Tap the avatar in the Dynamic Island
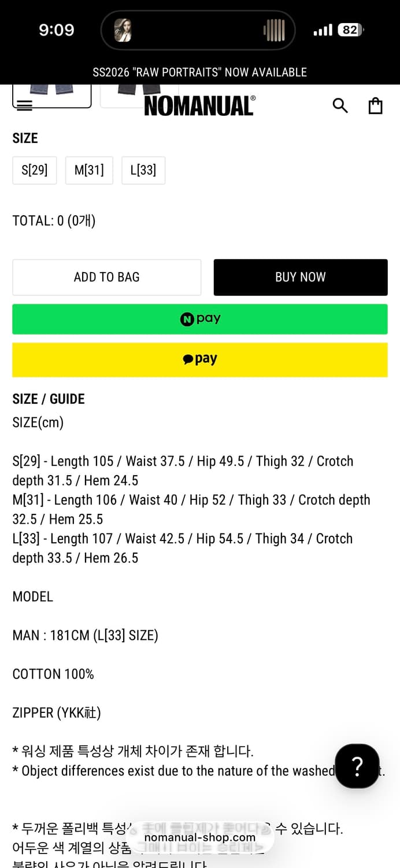This screenshot has width=400, height=868. 123,30
